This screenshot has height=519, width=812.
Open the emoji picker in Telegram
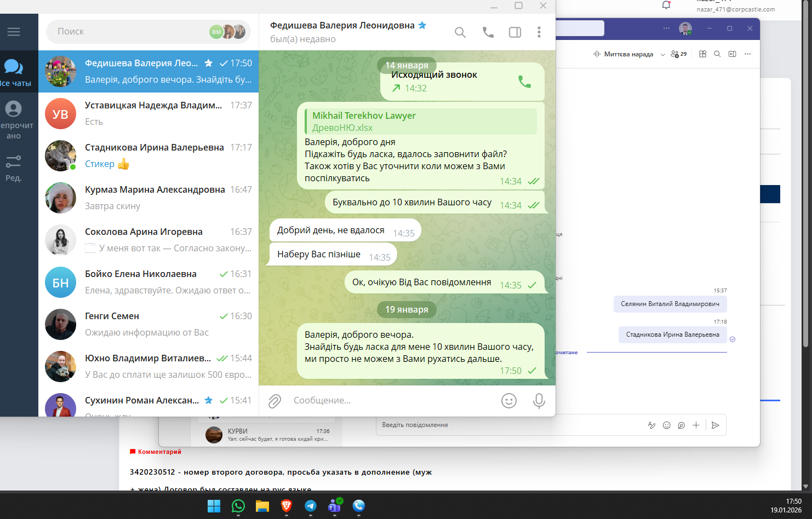[x=509, y=401]
